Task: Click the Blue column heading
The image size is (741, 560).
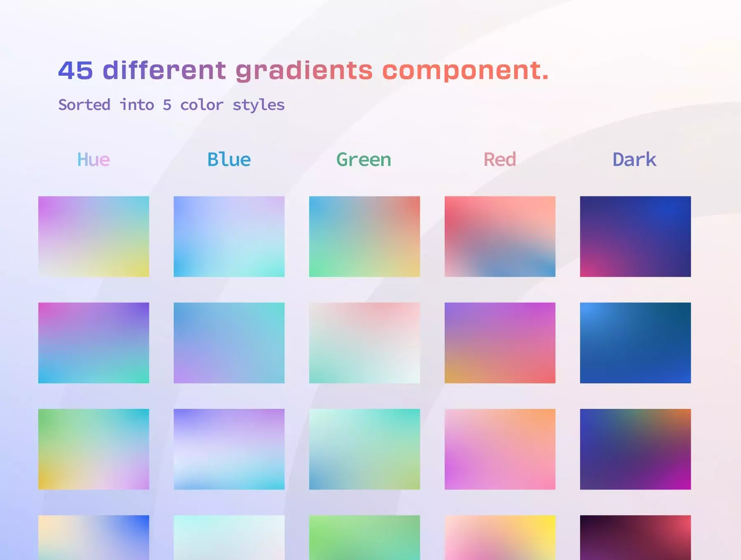Action: [x=229, y=159]
